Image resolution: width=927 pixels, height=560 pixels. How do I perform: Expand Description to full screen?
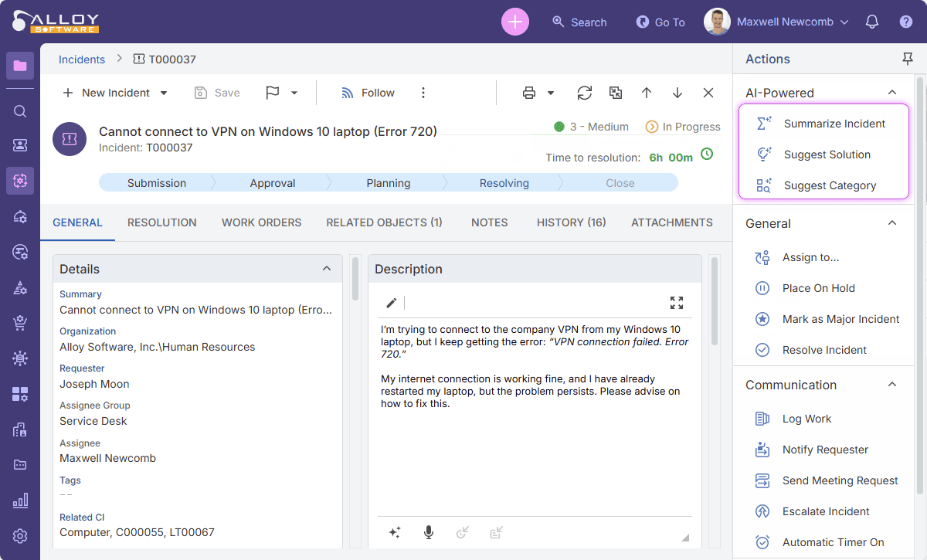click(677, 303)
